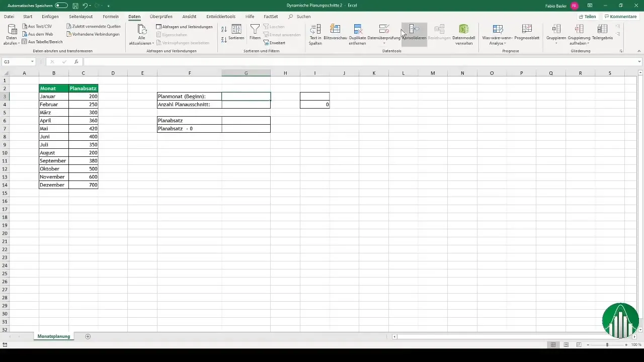Toggle the Automatisches Speichern switch
Viewport: 644px width, 362px height.
coord(61,6)
